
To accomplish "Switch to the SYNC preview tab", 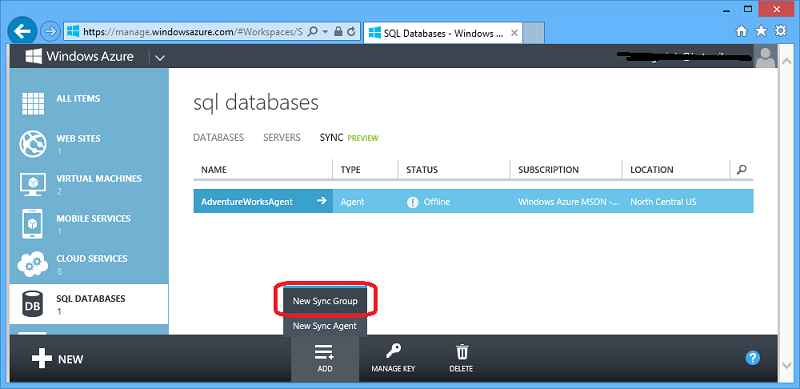I will coord(349,138).
